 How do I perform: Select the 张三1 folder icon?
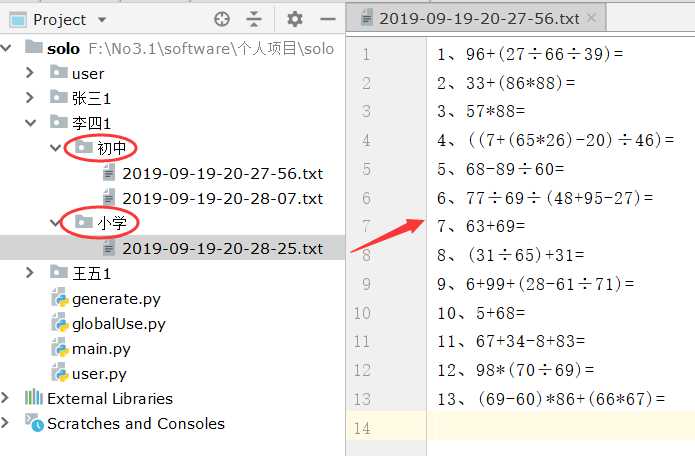tap(59, 96)
